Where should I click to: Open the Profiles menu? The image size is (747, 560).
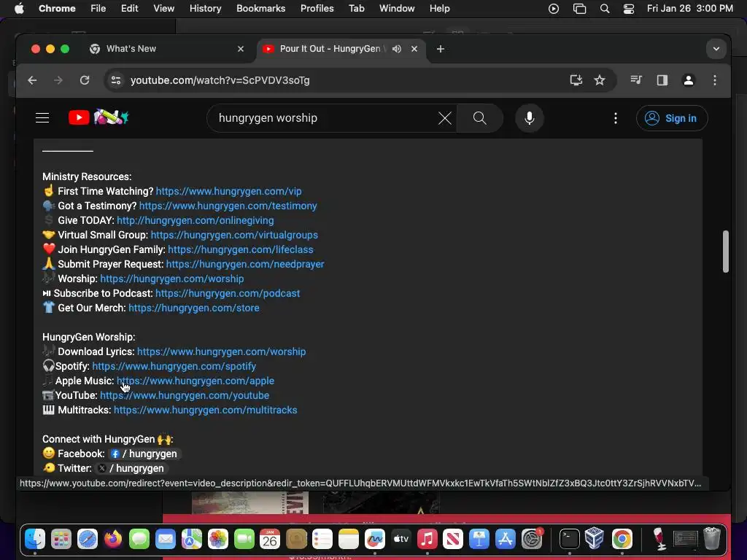pos(317,9)
